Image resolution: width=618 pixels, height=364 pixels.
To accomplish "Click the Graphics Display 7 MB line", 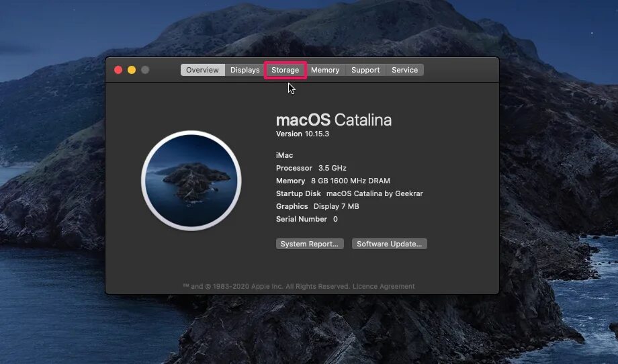I will coord(317,206).
